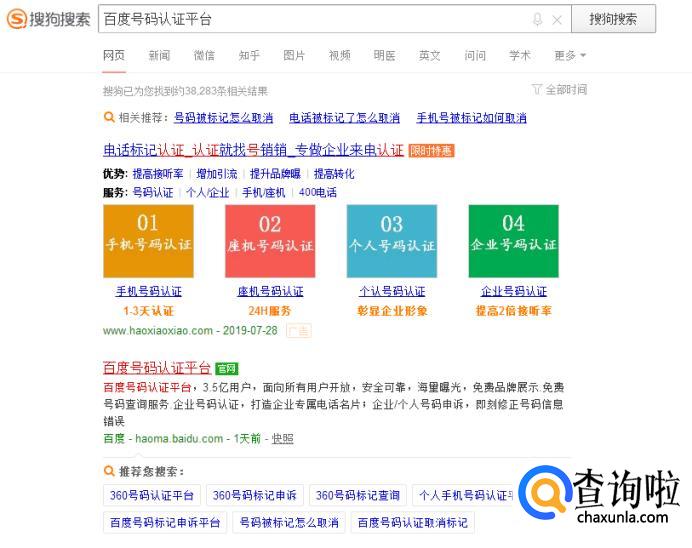Select the 网页 tab
The height and width of the screenshot is (548, 692).
[x=114, y=56]
